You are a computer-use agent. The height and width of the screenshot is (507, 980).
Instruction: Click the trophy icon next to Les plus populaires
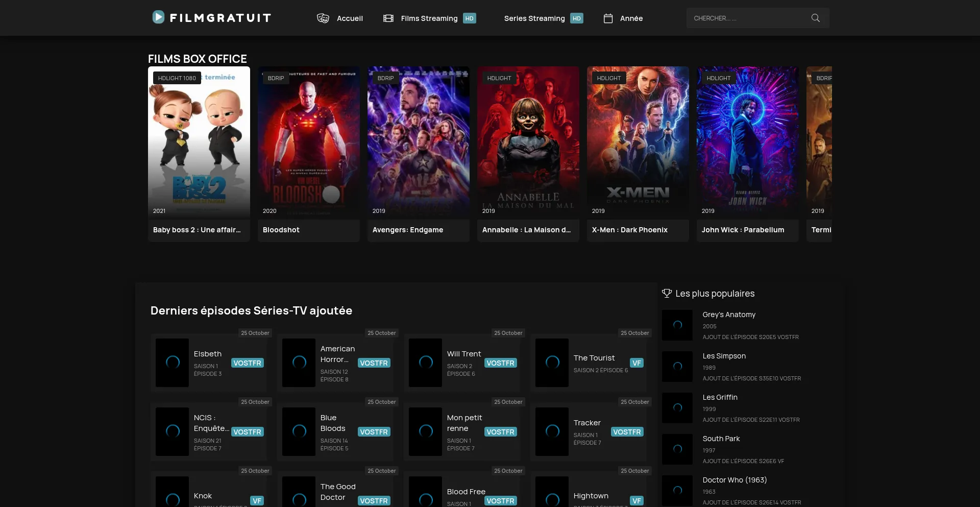point(667,293)
